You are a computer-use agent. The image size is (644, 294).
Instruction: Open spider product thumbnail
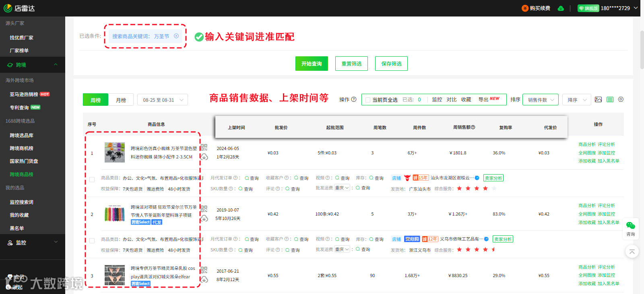click(x=115, y=152)
